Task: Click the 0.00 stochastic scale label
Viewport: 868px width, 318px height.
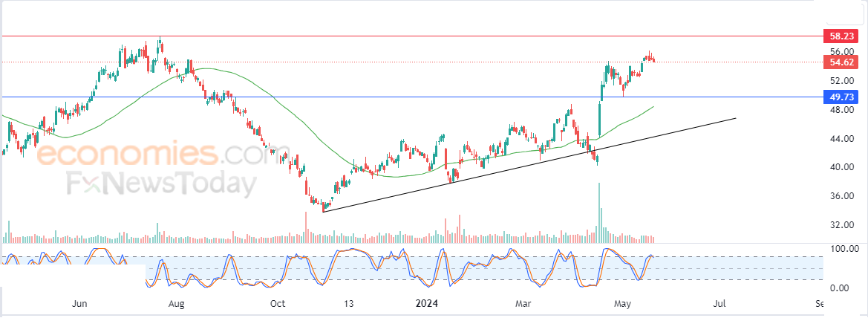Action: tap(841, 288)
